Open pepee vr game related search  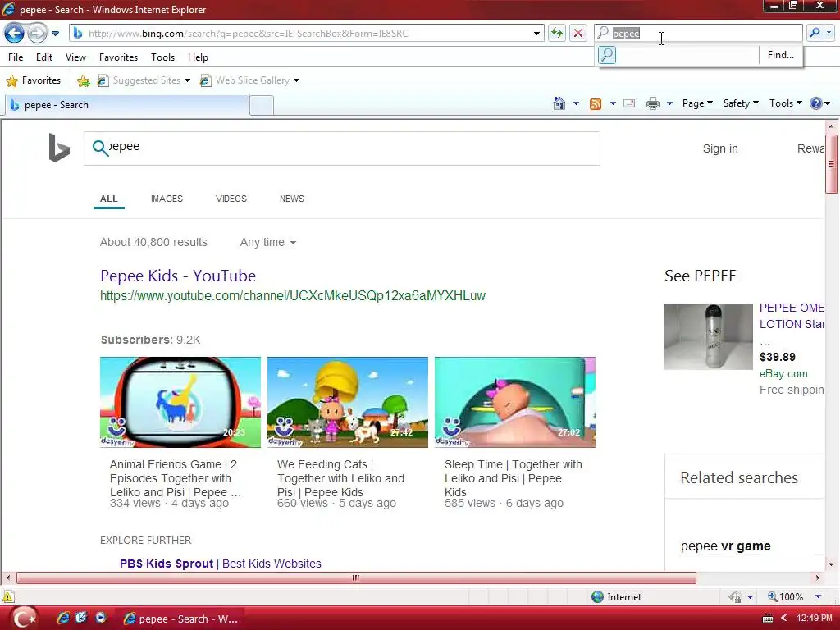pos(725,546)
